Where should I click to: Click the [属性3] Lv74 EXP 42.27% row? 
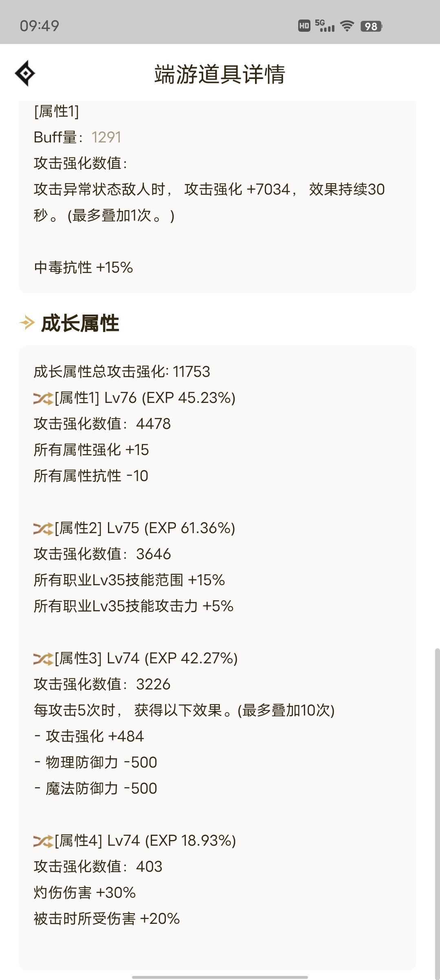point(136,658)
